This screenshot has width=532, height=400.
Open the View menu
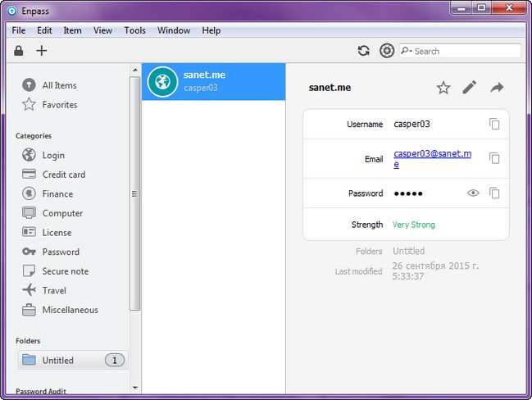point(102,30)
